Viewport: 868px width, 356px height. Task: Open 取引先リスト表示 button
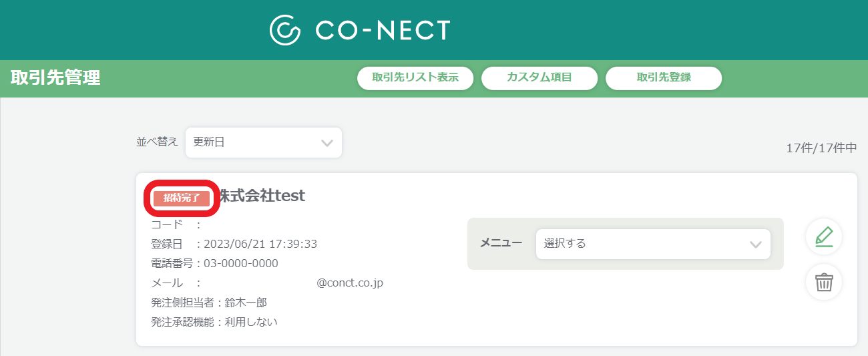(415, 77)
